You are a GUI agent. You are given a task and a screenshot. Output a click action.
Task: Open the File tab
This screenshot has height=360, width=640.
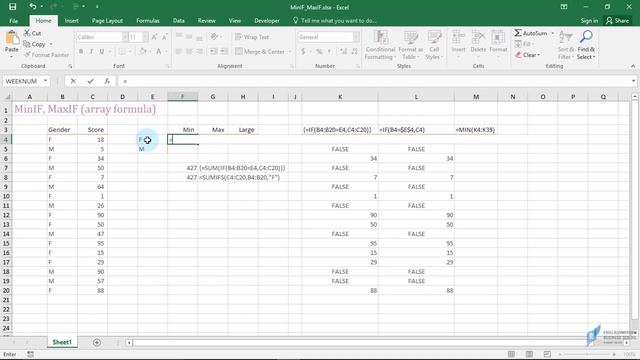[x=13, y=20]
